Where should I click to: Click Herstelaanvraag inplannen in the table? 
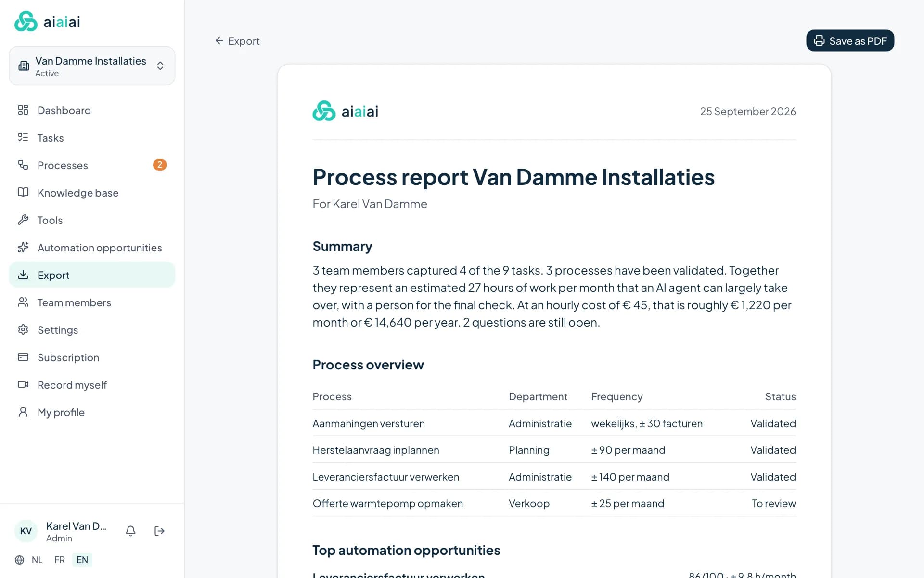click(376, 450)
